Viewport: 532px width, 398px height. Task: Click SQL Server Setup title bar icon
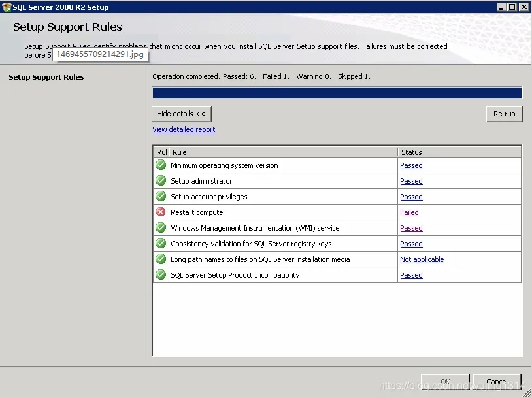coord(7,7)
